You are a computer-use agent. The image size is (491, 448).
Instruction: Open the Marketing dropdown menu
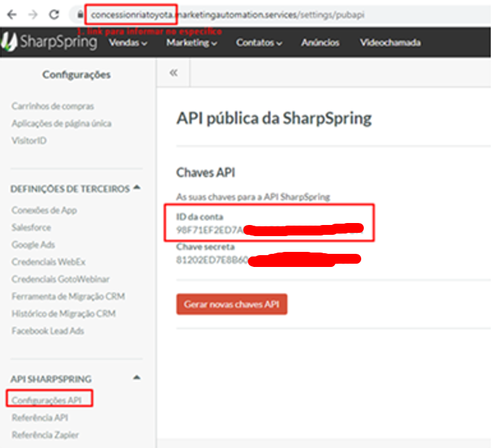pos(191,43)
